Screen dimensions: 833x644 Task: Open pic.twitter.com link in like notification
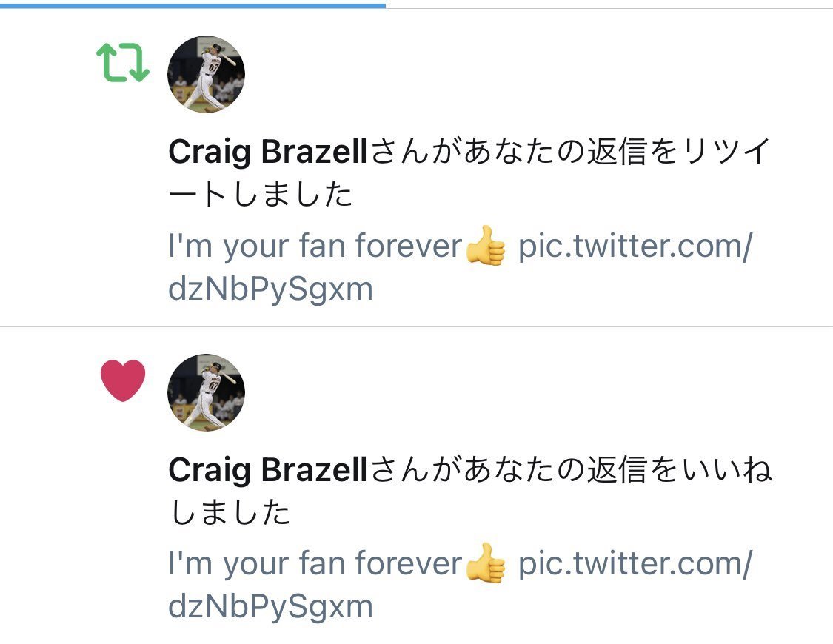635,563
